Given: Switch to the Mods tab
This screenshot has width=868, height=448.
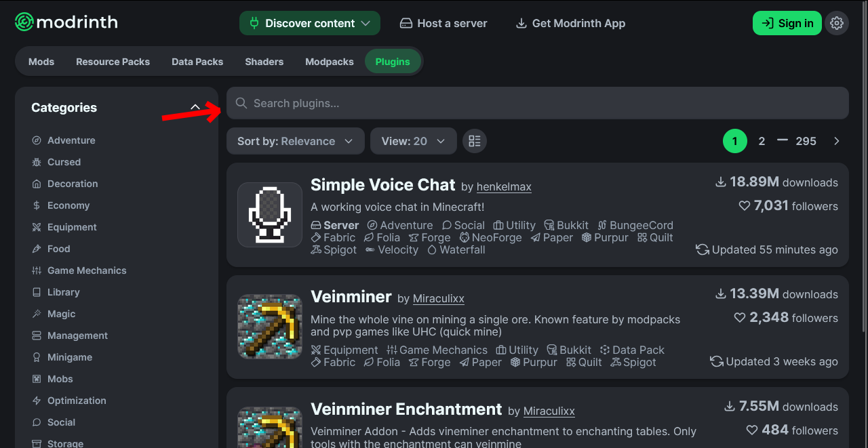Looking at the screenshot, I should (41, 62).
